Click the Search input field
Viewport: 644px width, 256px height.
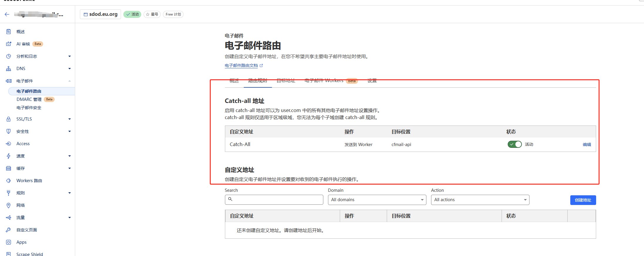(x=274, y=200)
